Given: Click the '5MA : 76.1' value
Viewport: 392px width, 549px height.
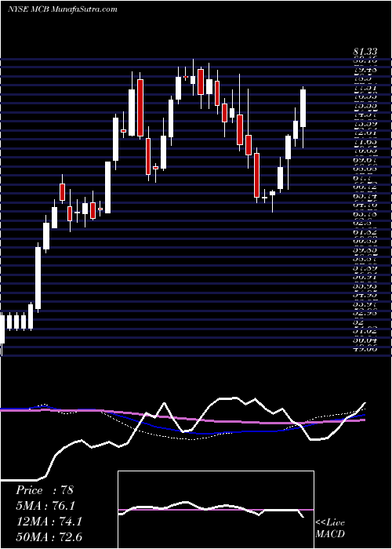Looking at the screenshot, I should pos(45,506).
